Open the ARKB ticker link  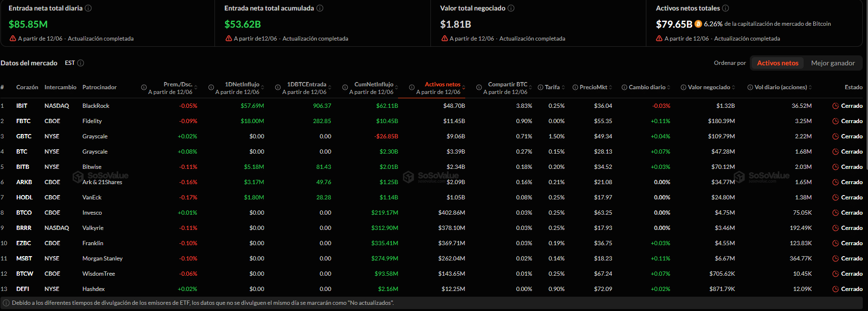pos(24,182)
